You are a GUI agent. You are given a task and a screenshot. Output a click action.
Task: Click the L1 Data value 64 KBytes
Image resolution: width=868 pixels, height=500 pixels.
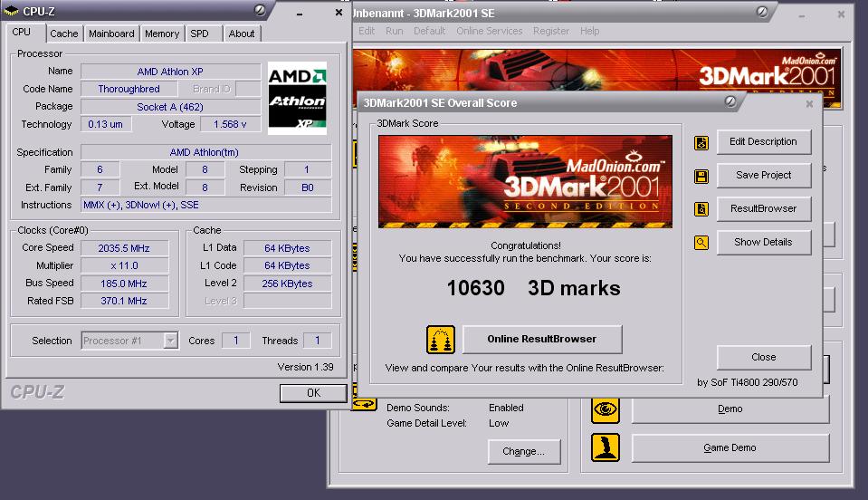point(287,248)
